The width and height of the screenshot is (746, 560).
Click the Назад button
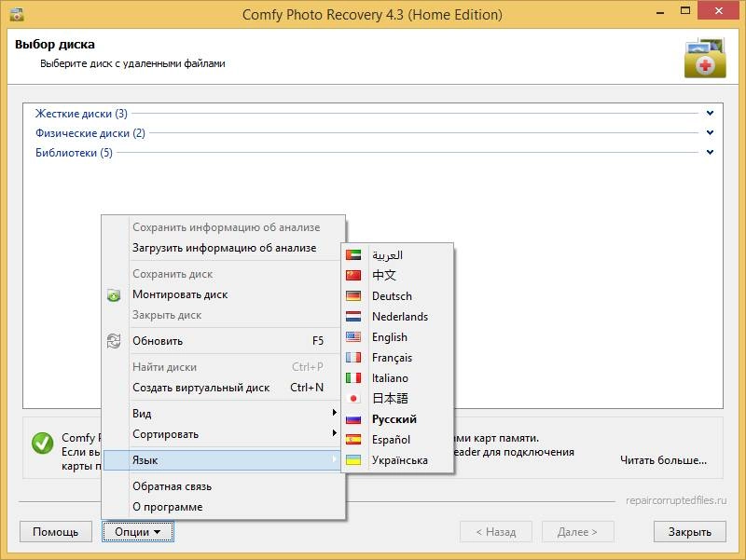pos(496,531)
